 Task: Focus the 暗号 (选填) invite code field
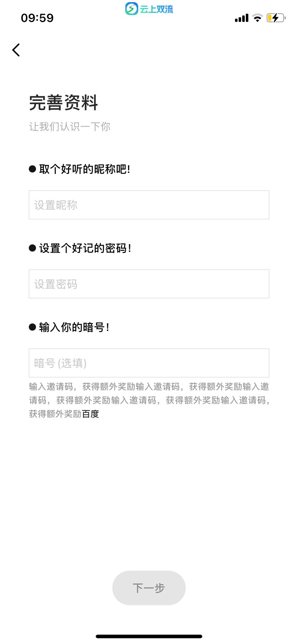click(x=149, y=363)
